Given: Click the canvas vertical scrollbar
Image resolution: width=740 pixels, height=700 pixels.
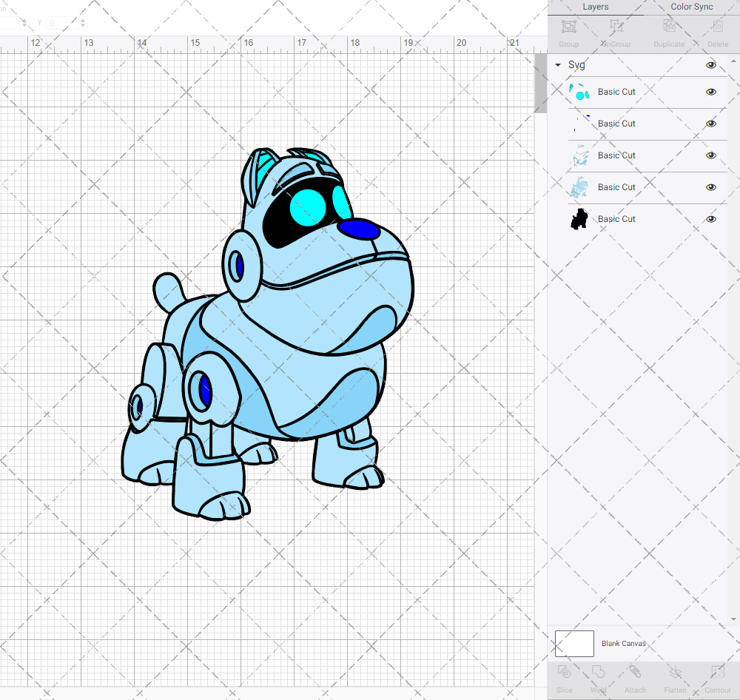Looking at the screenshot, I should [x=541, y=81].
